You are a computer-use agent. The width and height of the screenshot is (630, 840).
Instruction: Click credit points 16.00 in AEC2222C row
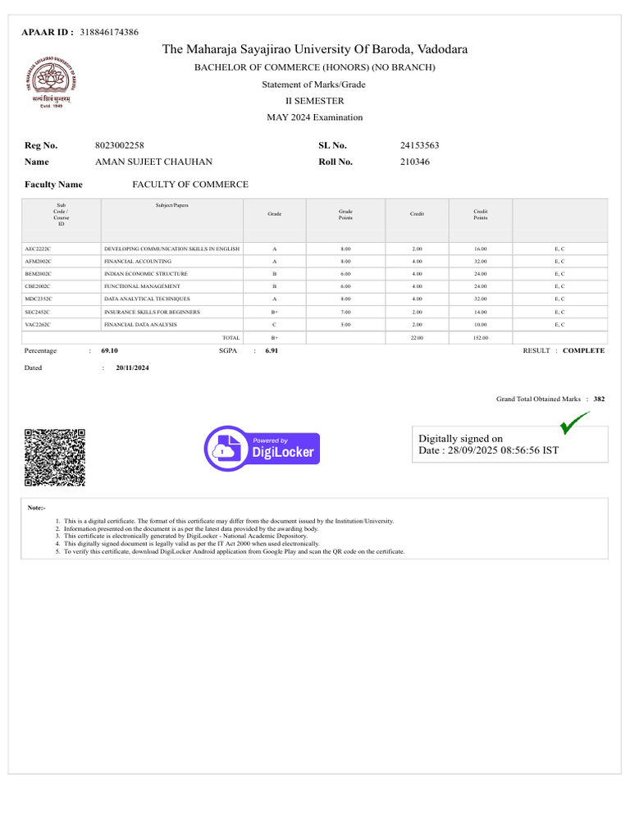(481, 249)
